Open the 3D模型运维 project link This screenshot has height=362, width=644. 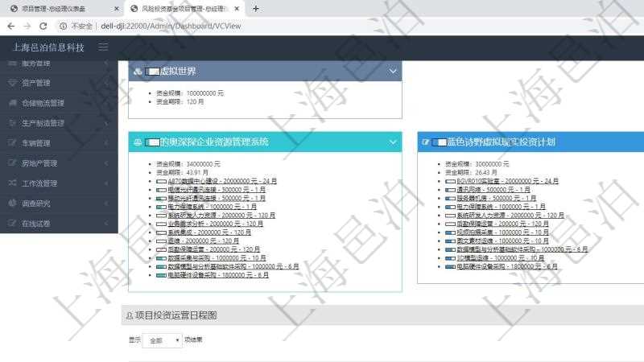(500, 258)
